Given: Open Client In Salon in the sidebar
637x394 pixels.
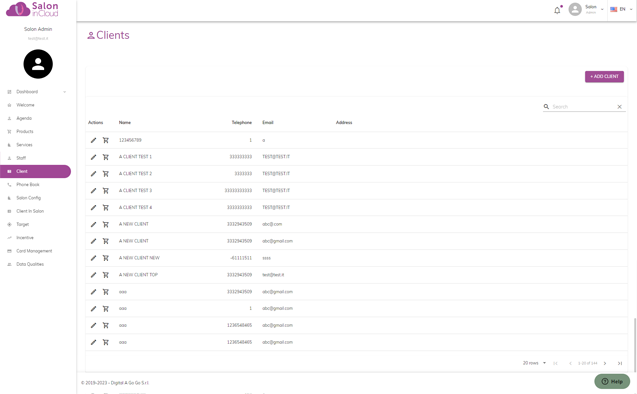Looking at the screenshot, I should click(30, 211).
